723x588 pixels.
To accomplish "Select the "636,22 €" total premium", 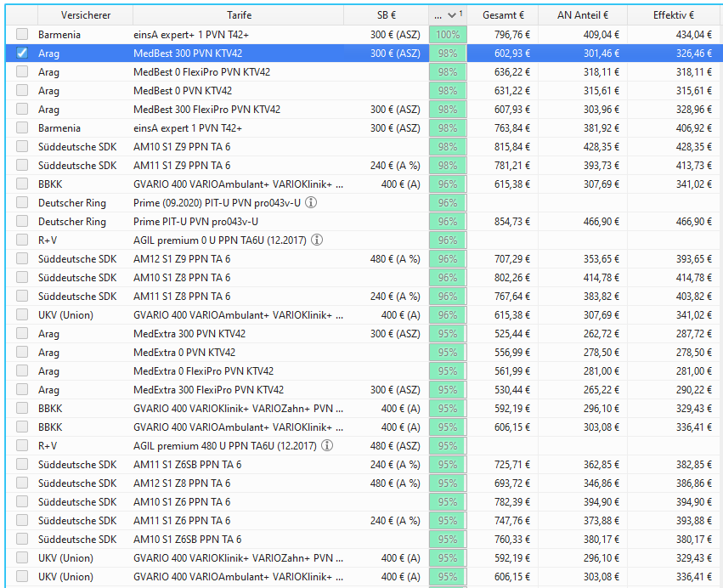I will pyautogui.click(x=512, y=72).
